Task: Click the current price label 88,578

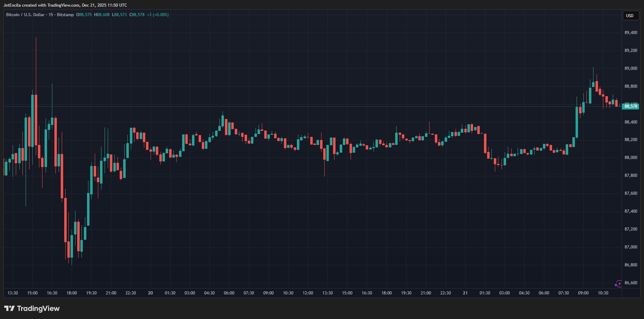Action: point(630,106)
